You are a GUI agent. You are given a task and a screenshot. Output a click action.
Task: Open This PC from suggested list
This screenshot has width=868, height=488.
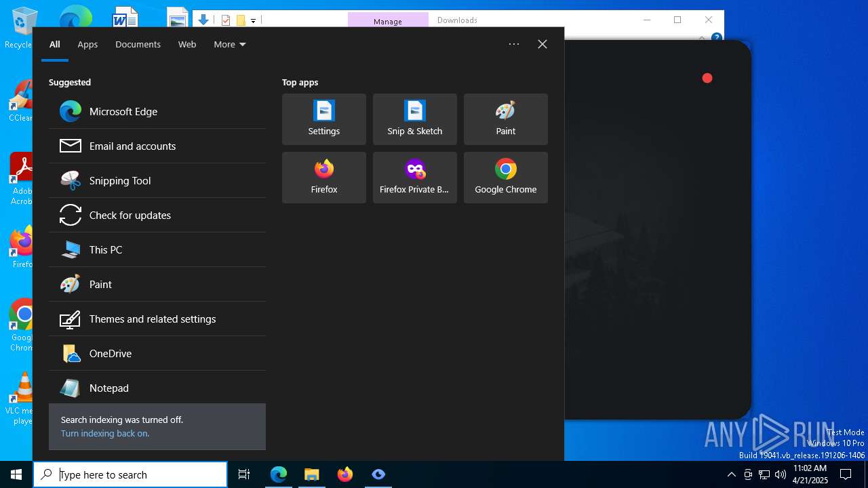pyautogui.click(x=157, y=249)
